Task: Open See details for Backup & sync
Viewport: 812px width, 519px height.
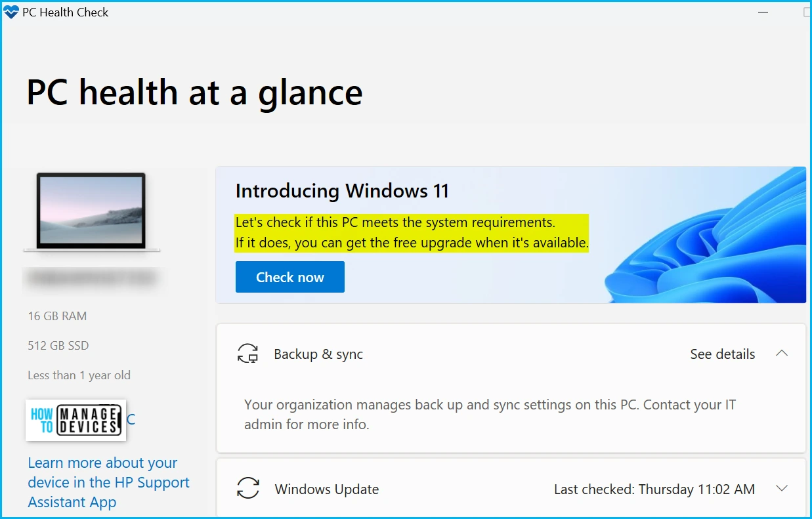Action: [722, 354]
